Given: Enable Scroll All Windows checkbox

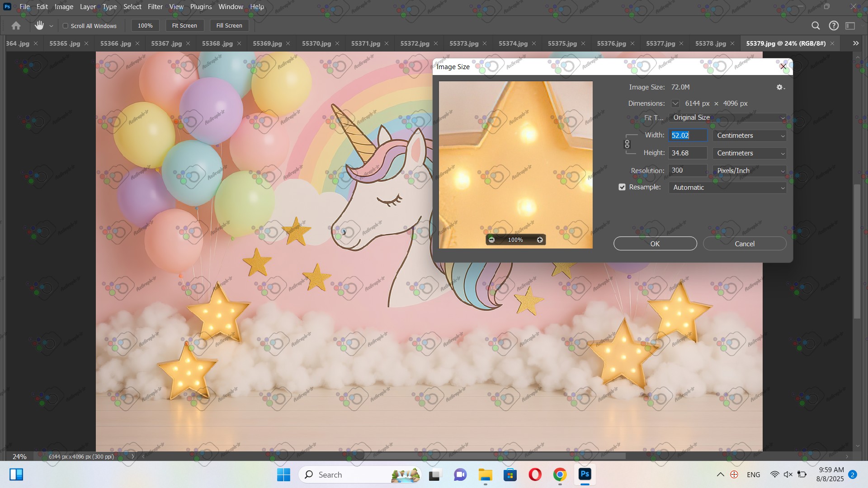Looking at the screenshot, I should (x=66, y=26).
